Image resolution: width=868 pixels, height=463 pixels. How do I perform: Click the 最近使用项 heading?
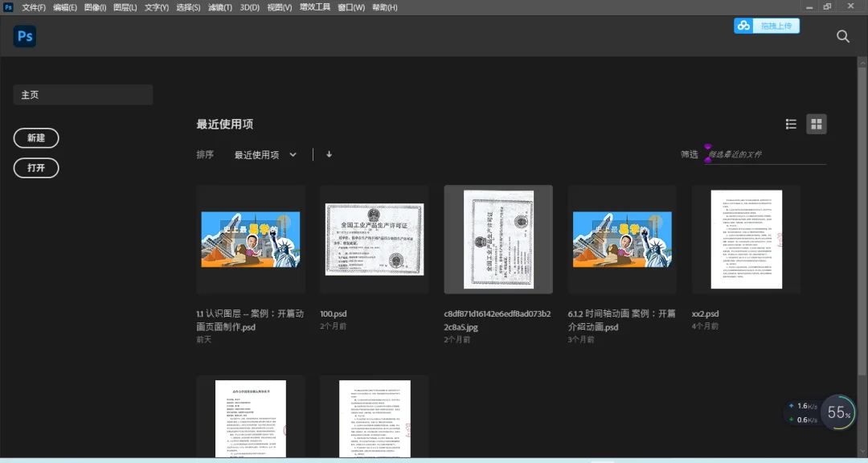pos(225,124)
